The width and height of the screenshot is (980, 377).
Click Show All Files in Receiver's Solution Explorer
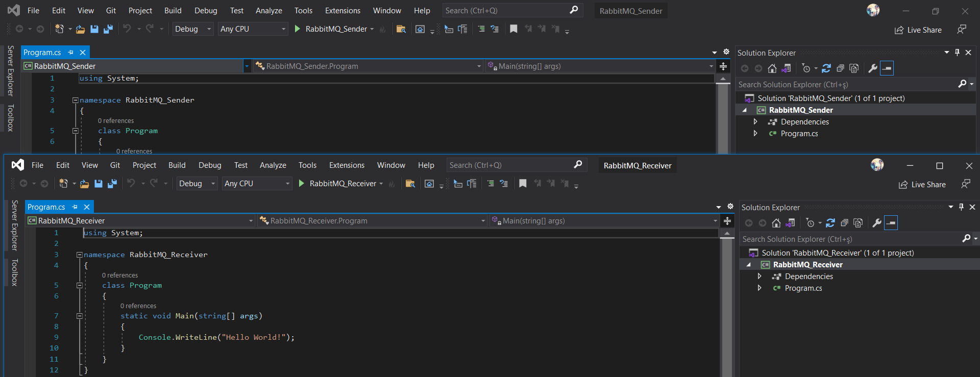(858, 223)
